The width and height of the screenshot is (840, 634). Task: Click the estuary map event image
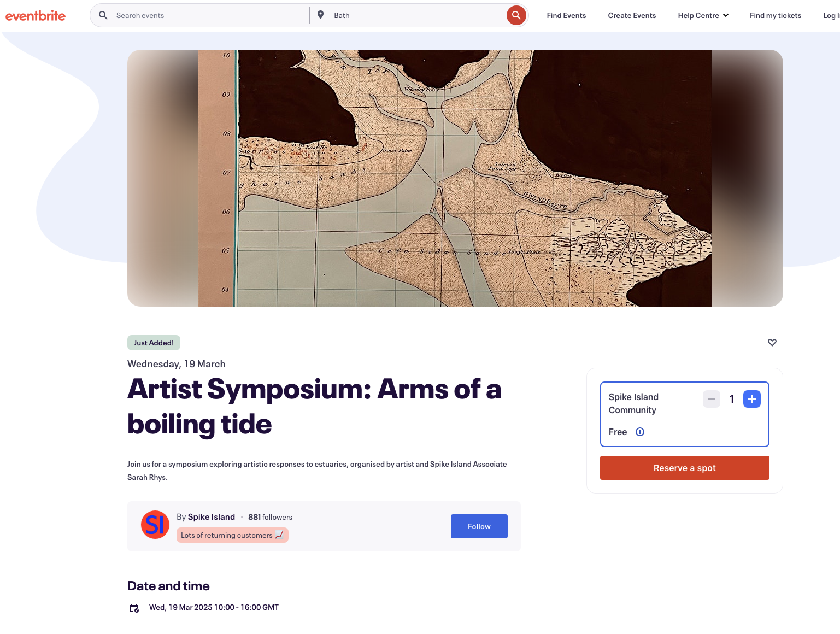tap(455, 178)
